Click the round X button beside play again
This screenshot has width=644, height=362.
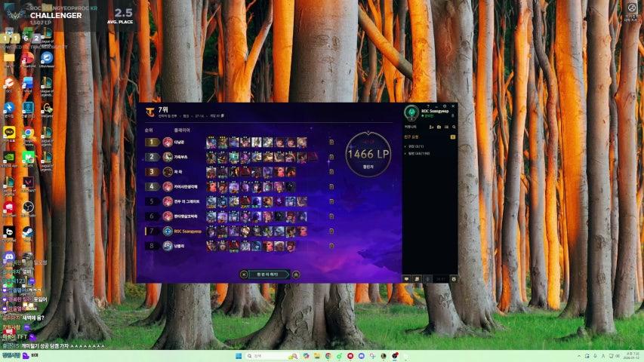click(x=244, y=275)
